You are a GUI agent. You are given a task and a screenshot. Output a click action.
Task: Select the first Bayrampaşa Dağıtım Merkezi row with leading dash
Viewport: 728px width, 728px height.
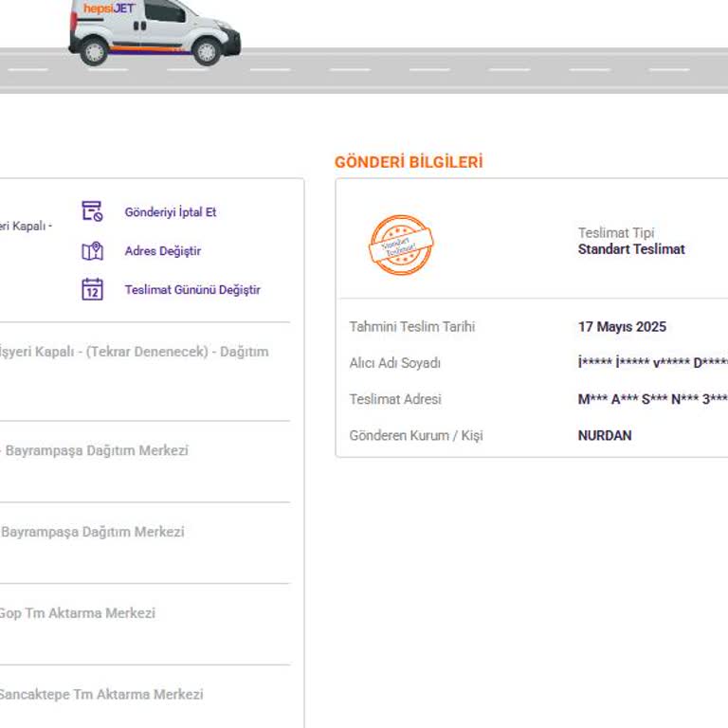click(94, 451)
